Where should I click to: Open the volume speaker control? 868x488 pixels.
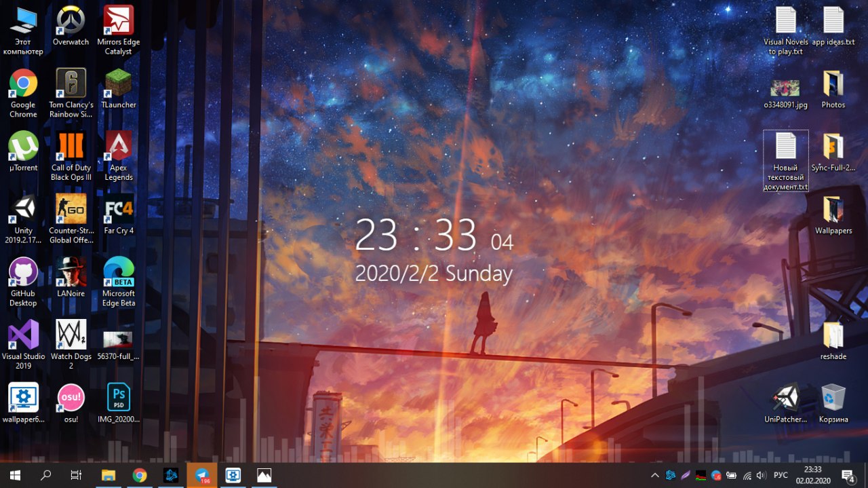click(x=762, y=475)
